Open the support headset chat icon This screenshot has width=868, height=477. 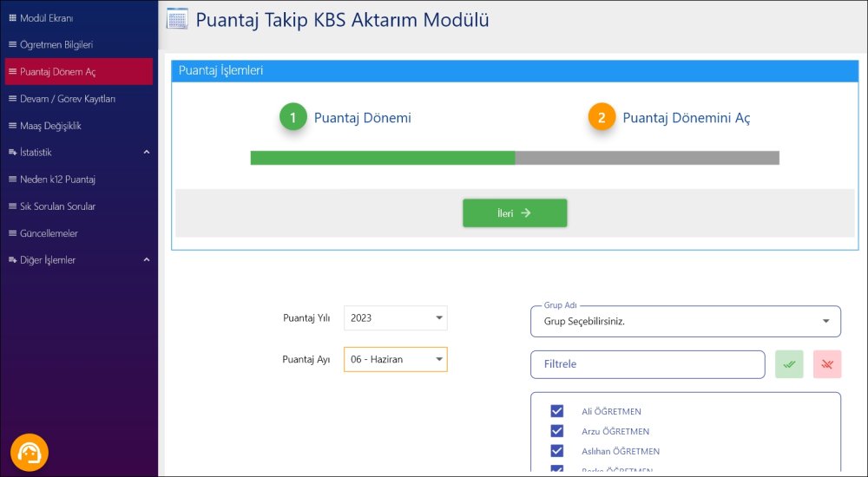[30, 453]
